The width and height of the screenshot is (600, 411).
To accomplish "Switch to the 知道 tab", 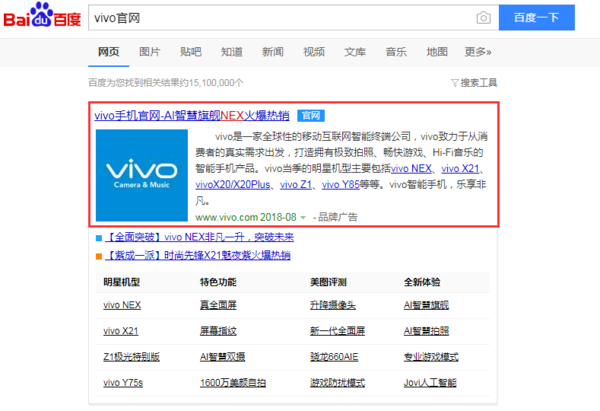I will point(232,52).
